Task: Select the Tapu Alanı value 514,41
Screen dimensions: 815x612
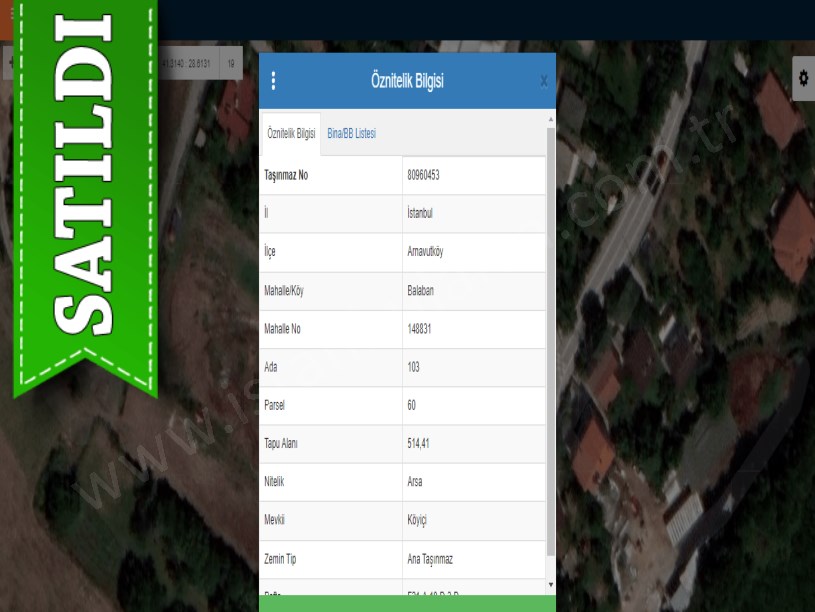Action: pos(420,444)
